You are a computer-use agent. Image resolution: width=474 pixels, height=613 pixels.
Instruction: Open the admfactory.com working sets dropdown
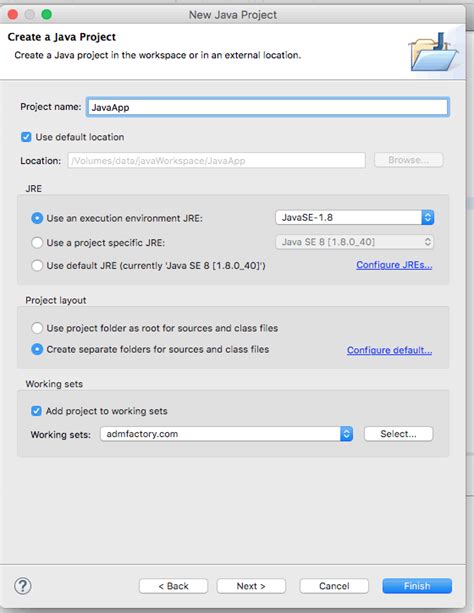(x=227, y=434)
